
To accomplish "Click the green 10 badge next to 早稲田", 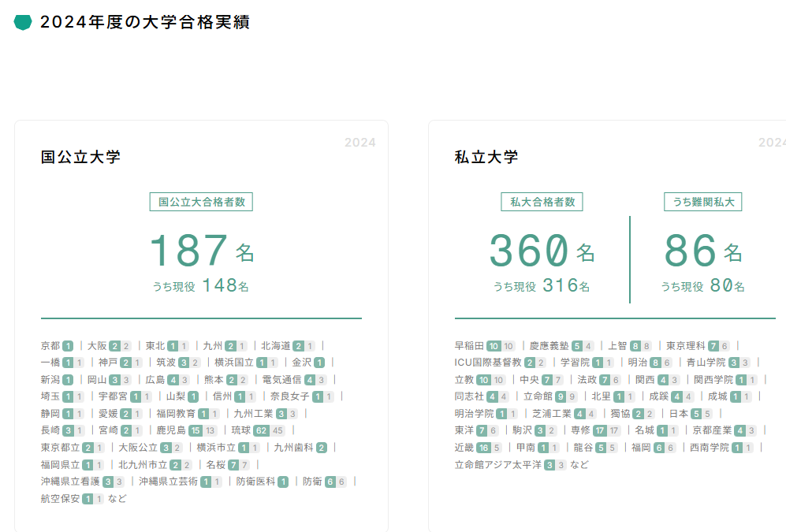I will [x=494, y=345].
